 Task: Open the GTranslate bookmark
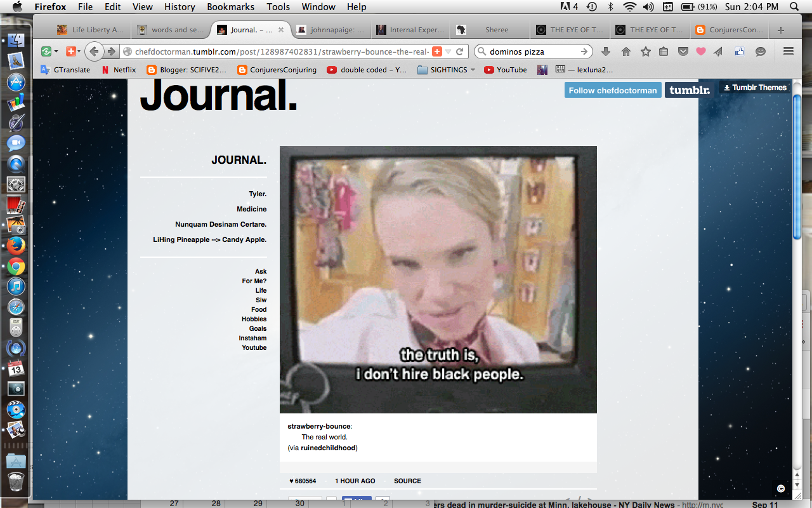65,70
